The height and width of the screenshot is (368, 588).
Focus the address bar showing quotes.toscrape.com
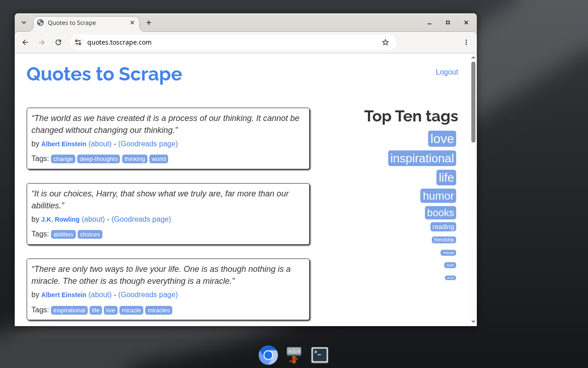pos(233,42)
